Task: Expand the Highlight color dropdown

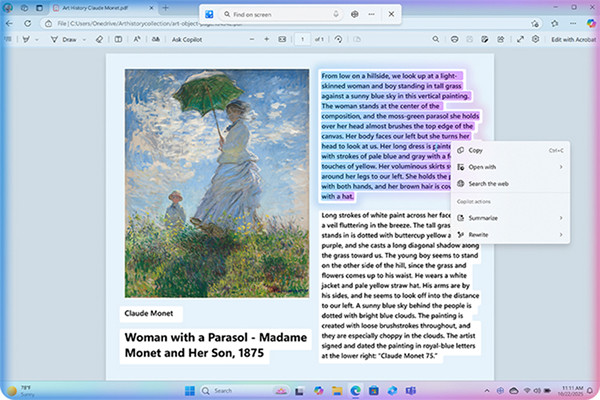Action: [x=37, y=39]
